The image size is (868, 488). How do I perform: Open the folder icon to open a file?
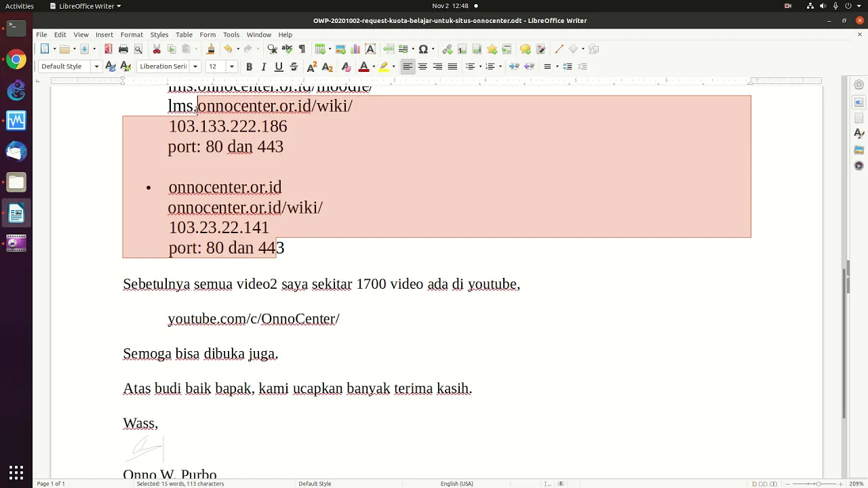click(64, 49)
